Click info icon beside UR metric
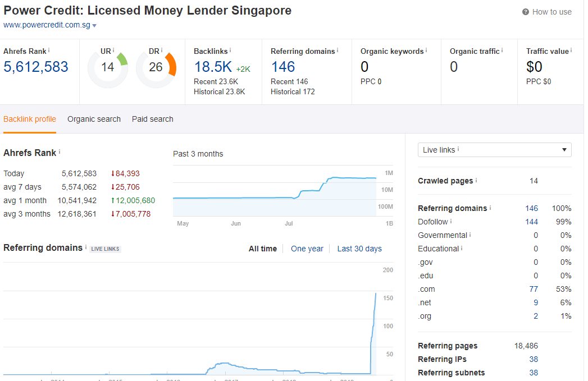Image resolution: width=588 pixels, height=381 pixels. click(113, 51)
